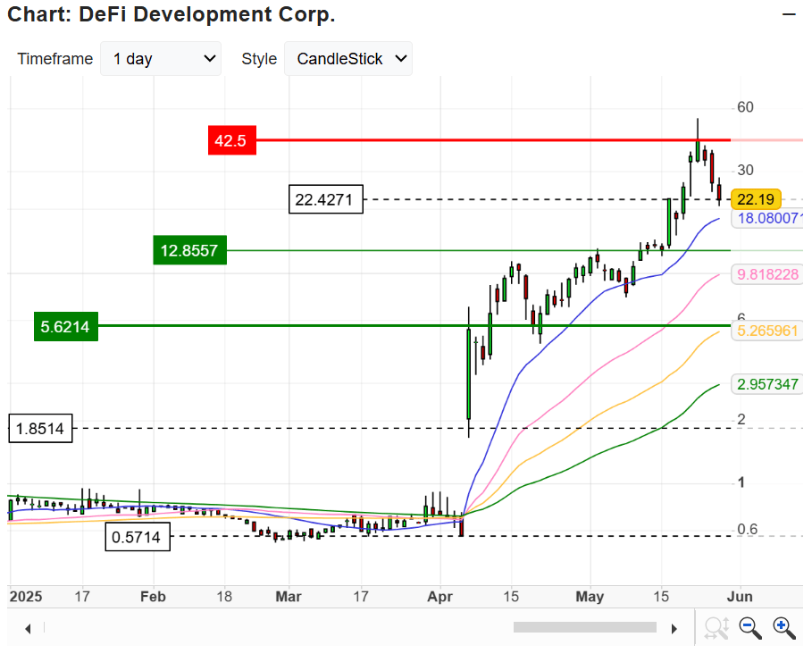Click the orange 5.265961 moving average value

(x=767, y=331)
